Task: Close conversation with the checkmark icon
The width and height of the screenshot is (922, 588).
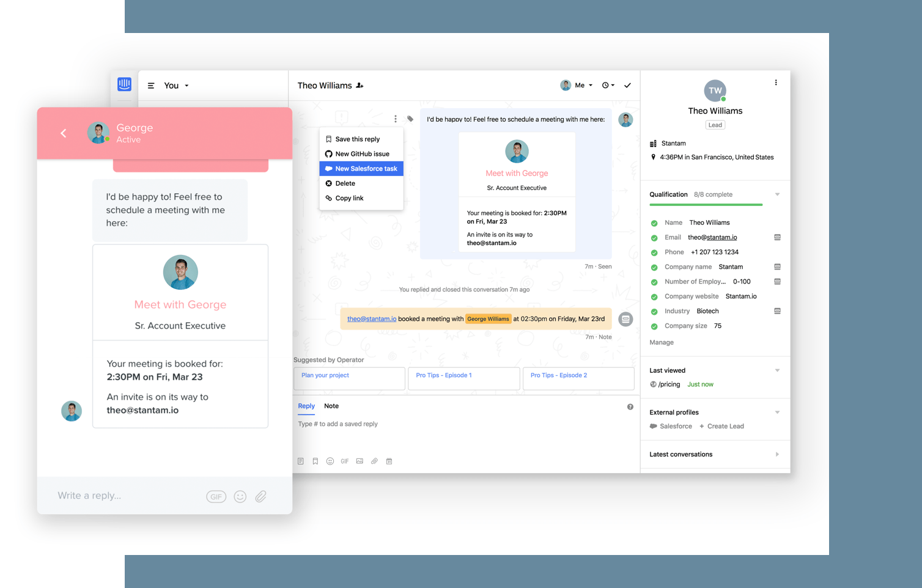Action: tap(627, 86)
